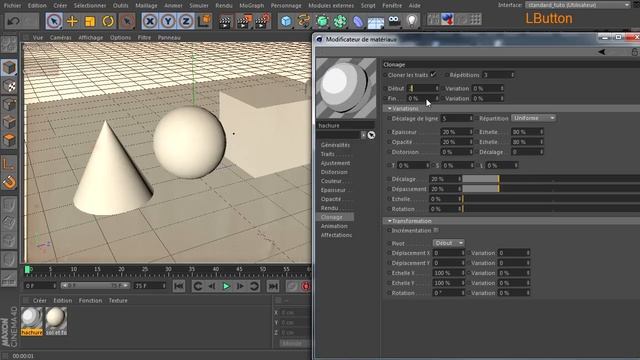The image size is (640, 360).
Task: Select the Généralités channel
Action: point(335,145)
